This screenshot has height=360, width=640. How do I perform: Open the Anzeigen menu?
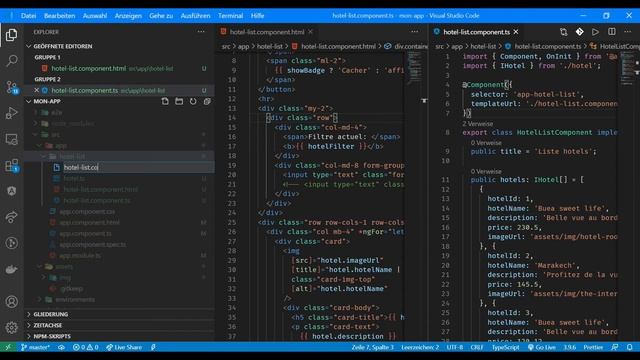pyautogui.click(x=128, y=16)
